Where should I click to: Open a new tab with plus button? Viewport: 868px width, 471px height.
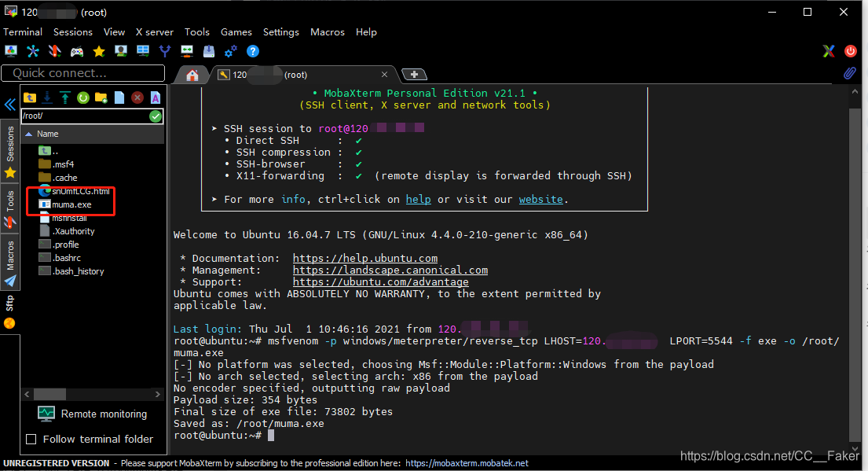click(x=414, y=74)
